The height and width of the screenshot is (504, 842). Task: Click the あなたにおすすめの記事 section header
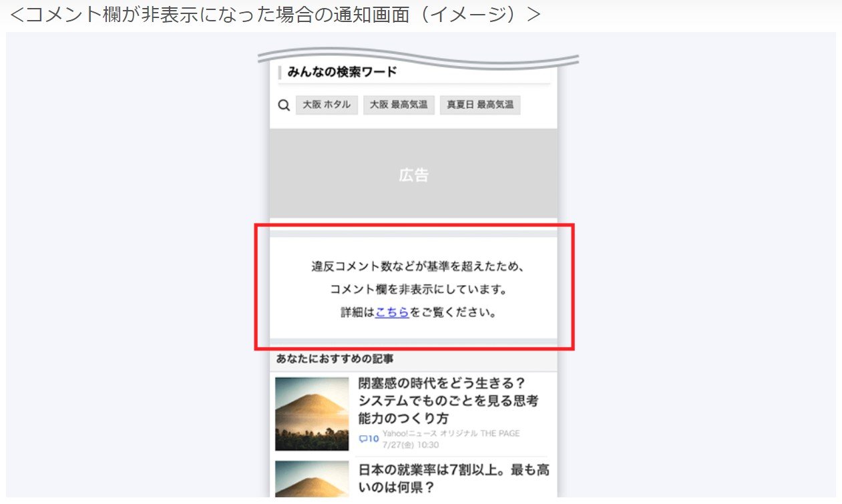pos(335,359)
